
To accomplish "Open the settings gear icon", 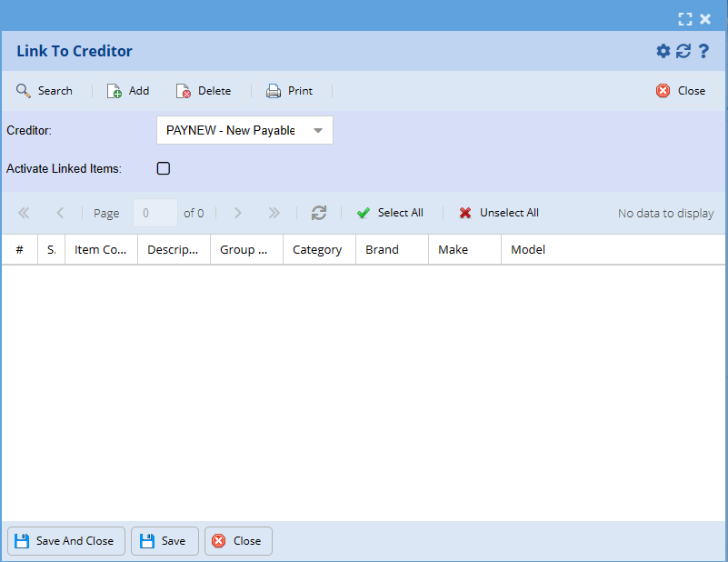I will pyautogui.click(x=663, y=51).
